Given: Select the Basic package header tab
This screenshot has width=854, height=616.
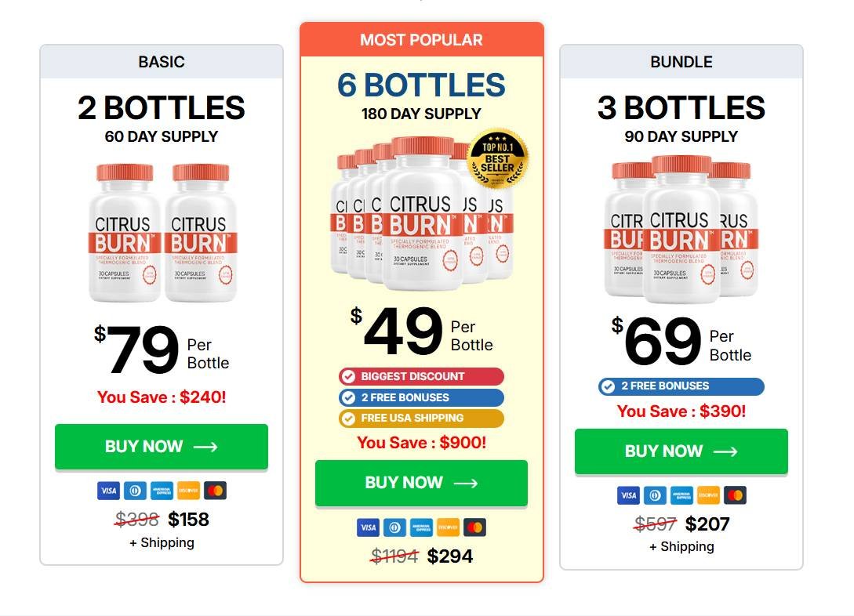Looking at the screenshot, I should 162,62.
